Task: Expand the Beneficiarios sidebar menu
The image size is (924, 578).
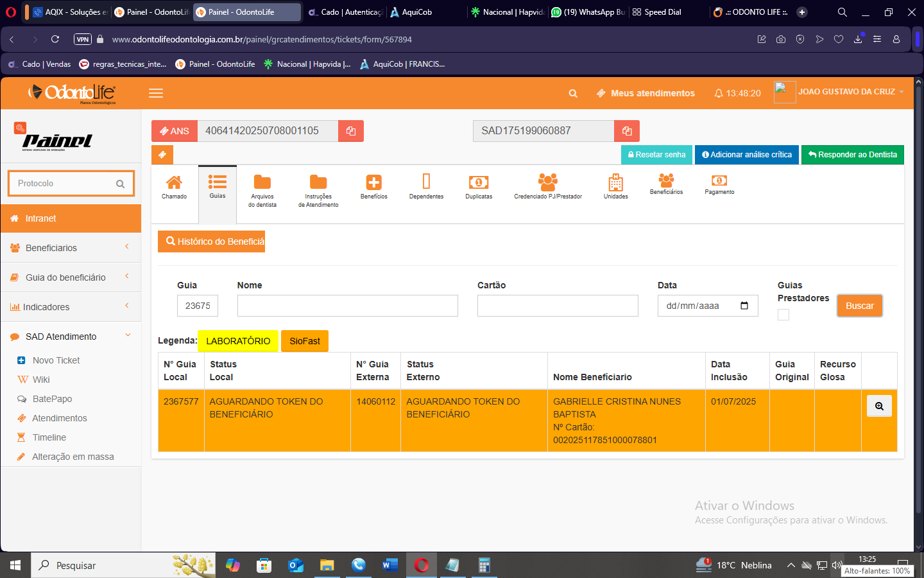Action: pos(71,248)
